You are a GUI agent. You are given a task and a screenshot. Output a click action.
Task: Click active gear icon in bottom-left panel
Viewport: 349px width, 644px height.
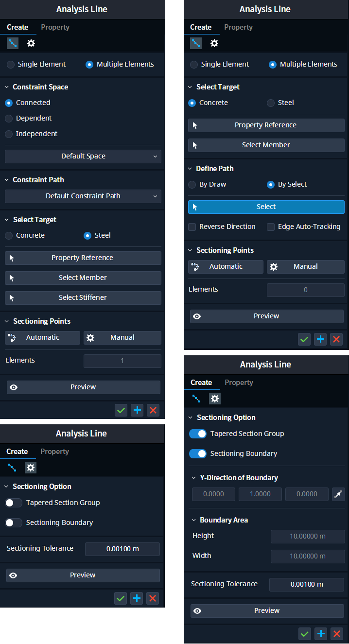(x=31, y=468)
